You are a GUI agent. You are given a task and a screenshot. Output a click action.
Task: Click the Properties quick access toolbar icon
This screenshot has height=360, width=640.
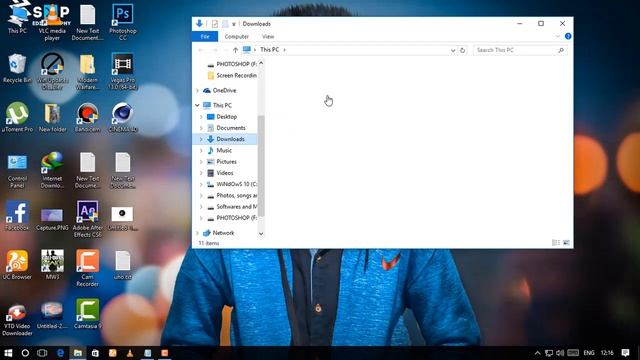click(x=215, y=24)
